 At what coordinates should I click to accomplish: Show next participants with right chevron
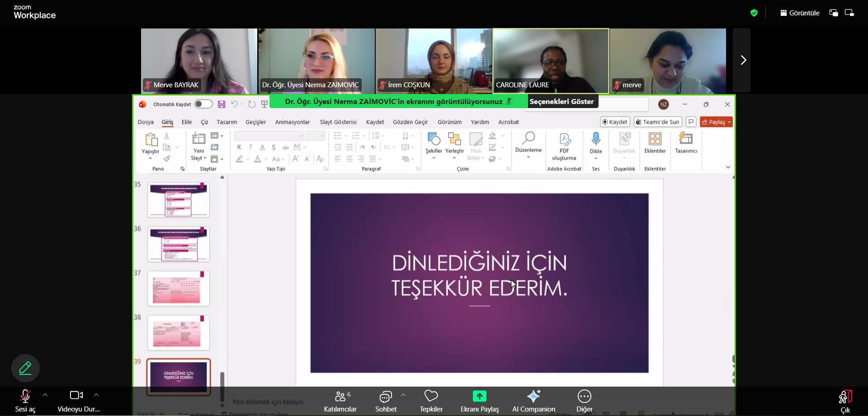743,60
